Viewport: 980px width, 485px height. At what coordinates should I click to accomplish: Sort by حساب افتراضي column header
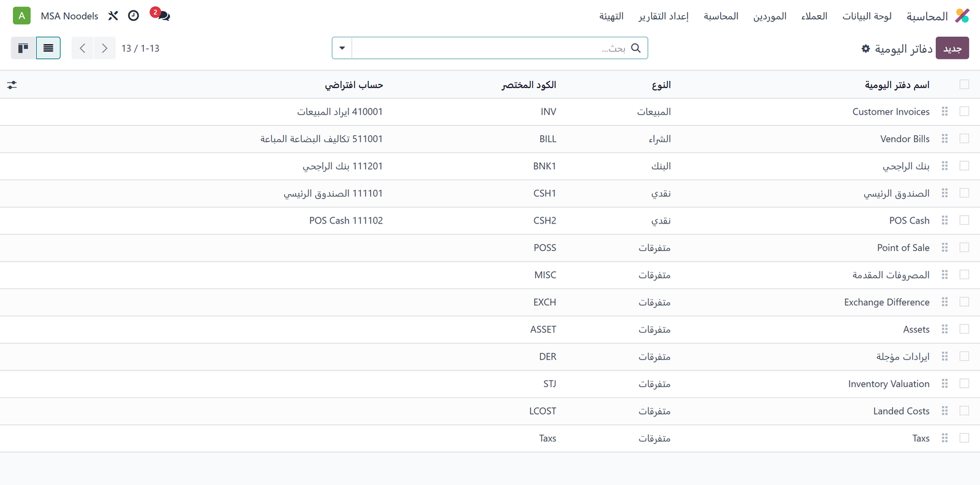(353, 85)
